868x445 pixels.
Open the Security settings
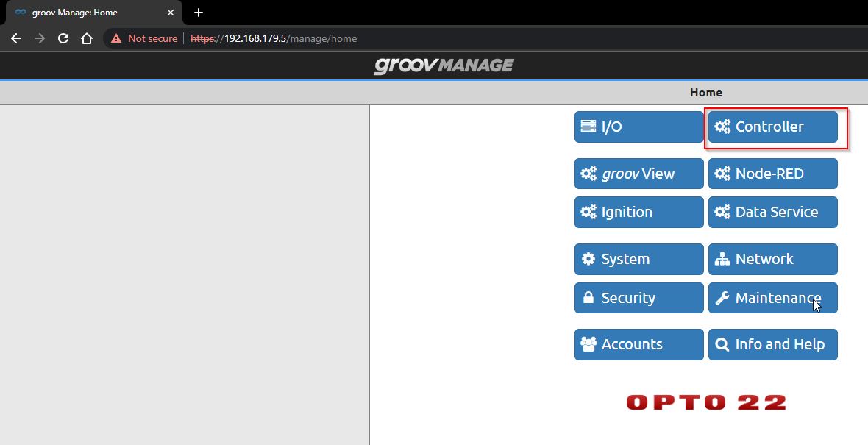point(638,298)
